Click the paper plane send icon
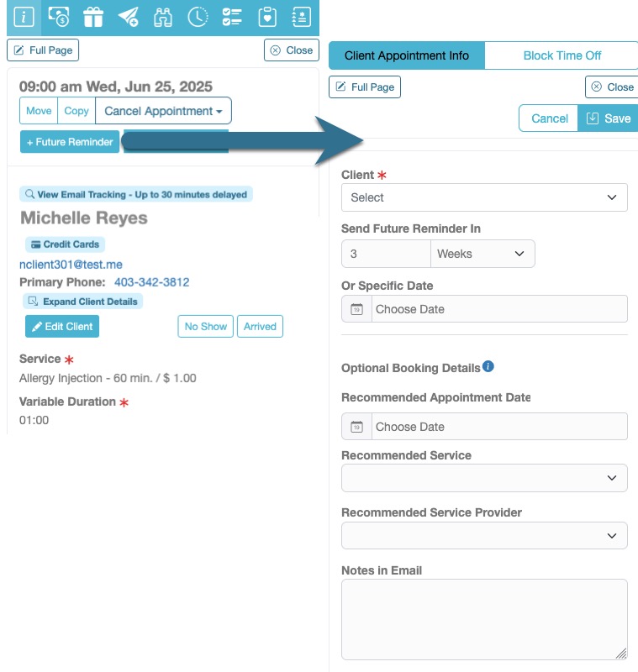This screenshot has width=638, height=672. point(128,16)
